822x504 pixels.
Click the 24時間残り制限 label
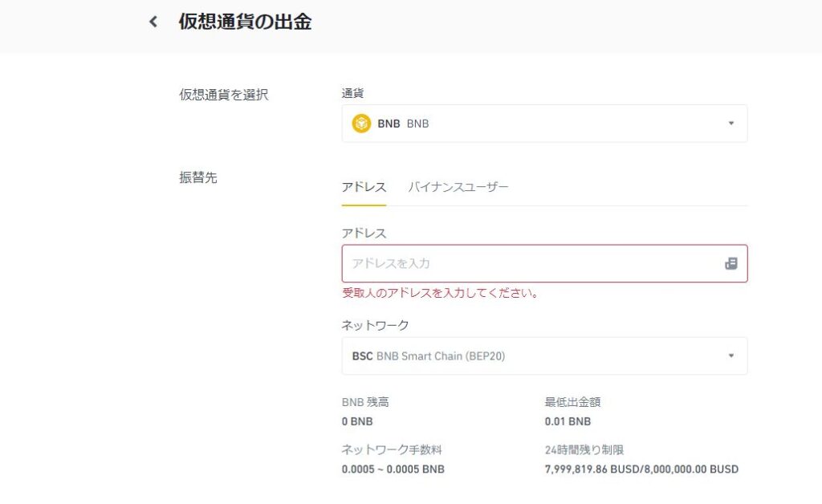click(584, 450)
